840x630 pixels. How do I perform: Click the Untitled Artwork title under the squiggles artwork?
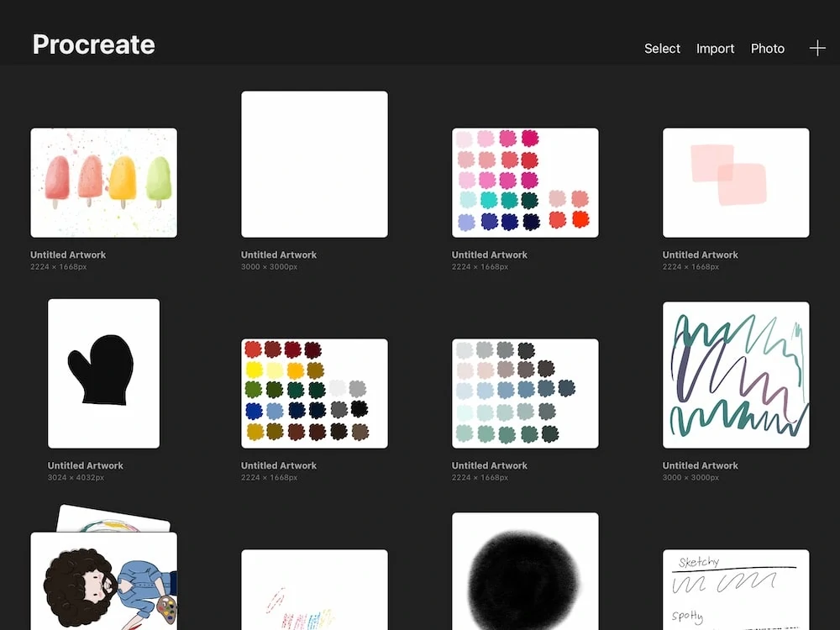click(x=701, y=465)
